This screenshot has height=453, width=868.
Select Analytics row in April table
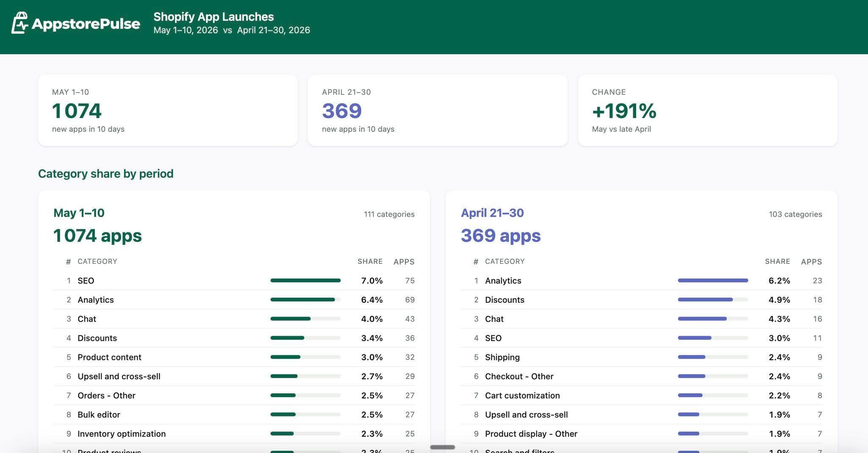pyautogui.click(x=641, y=281)
